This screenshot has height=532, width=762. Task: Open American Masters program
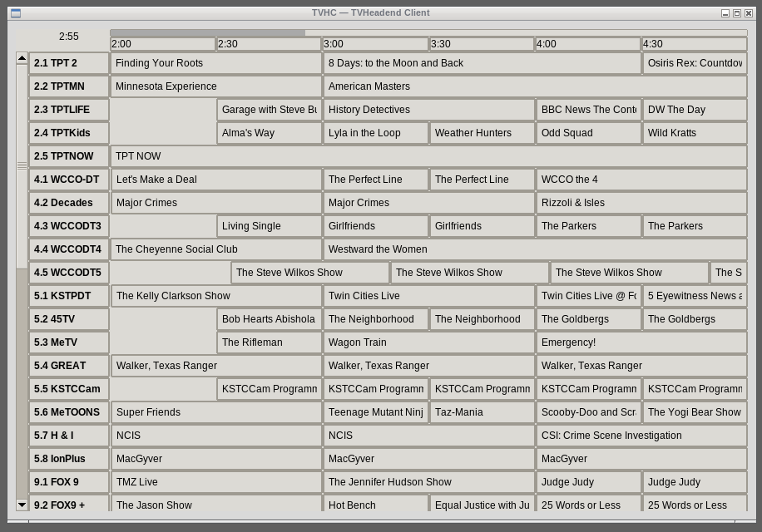(x=535, y=86)
